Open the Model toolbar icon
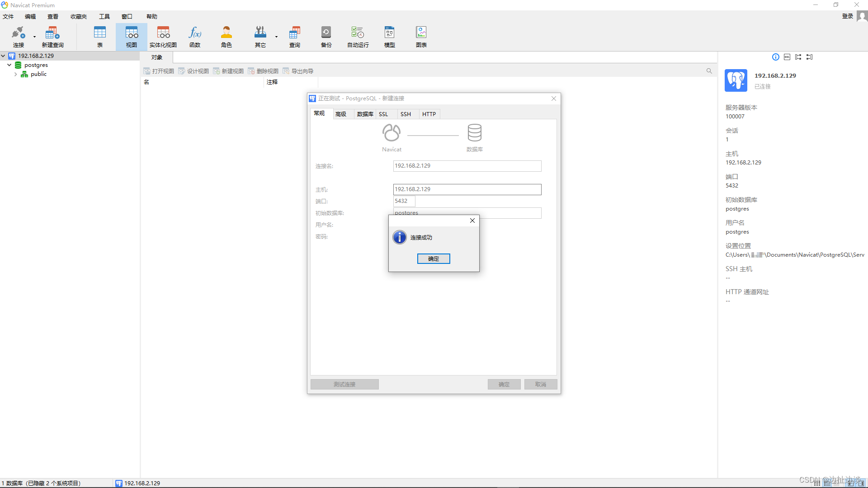Image resolution: width=868 pixels, height=488 pixels. [x=389, y=36]
